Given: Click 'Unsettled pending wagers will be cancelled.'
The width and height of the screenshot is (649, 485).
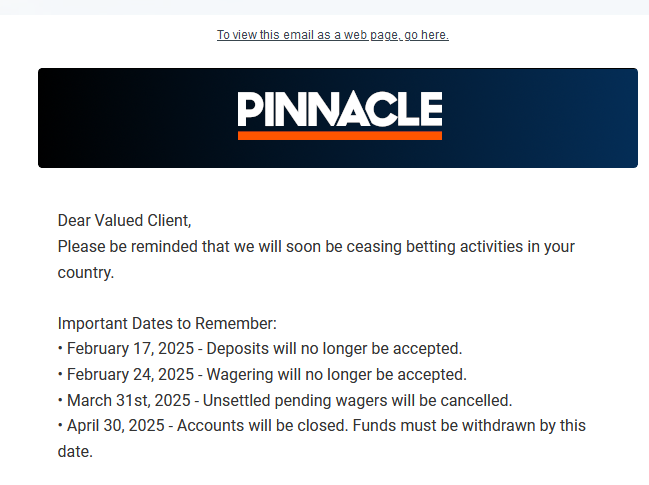Looking at the screenshot, I should tap(358, 401).
